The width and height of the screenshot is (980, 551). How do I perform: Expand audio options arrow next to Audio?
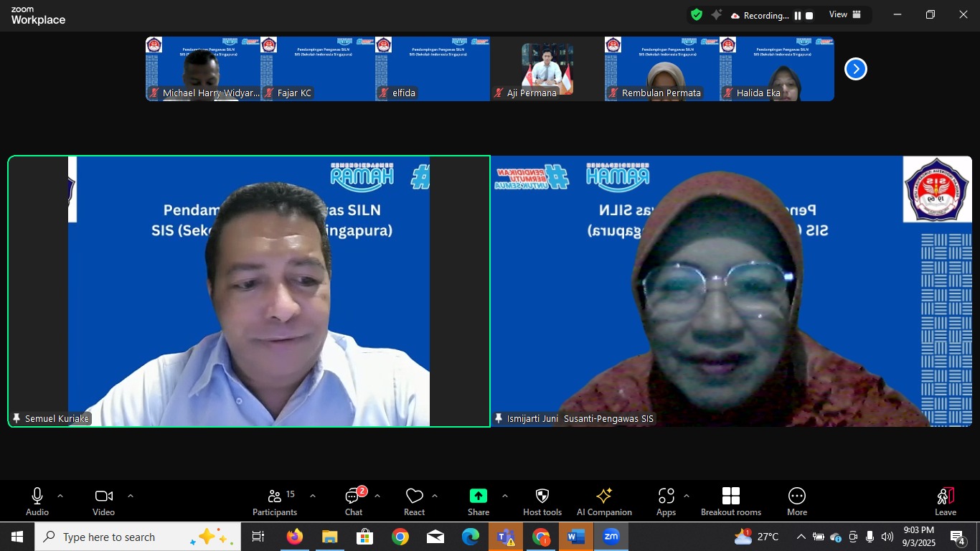click(x=60, y=496)
